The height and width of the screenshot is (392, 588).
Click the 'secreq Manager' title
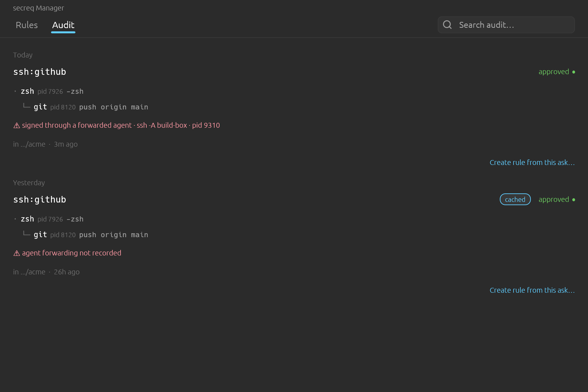(x=39, y=8)
